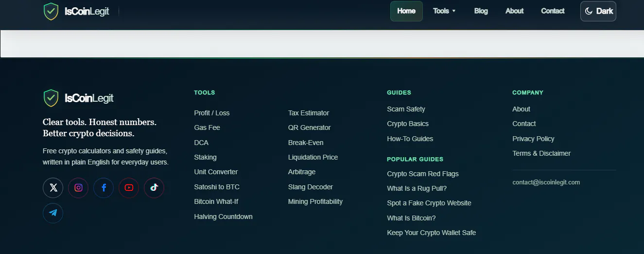Screen dimensions: 644x254
Task: Open the Bitcoin What-If link
Action: tap(216, 201)
